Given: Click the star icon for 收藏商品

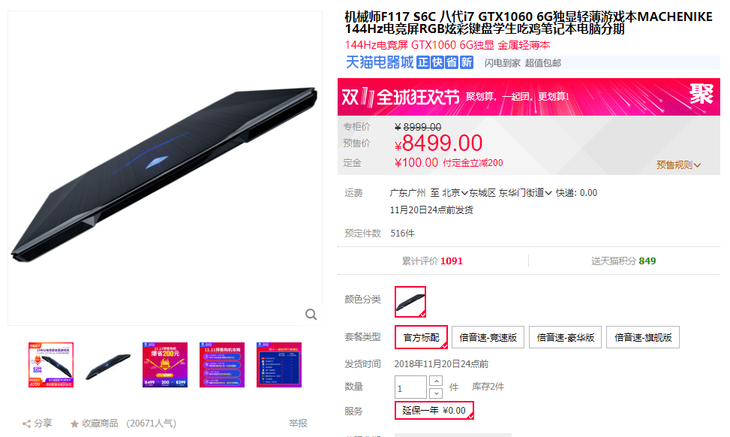Looking at the screenshot, I should point(74,424).
